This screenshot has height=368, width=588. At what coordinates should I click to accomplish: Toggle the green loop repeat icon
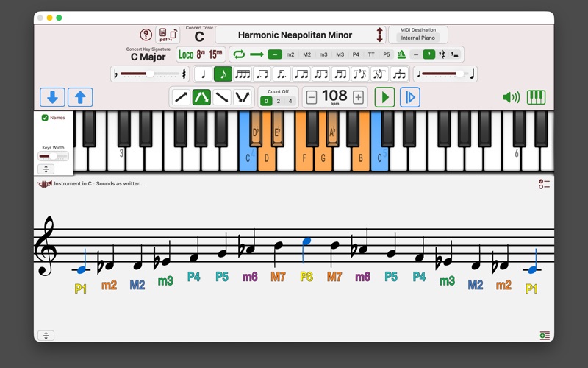[239, 54]
